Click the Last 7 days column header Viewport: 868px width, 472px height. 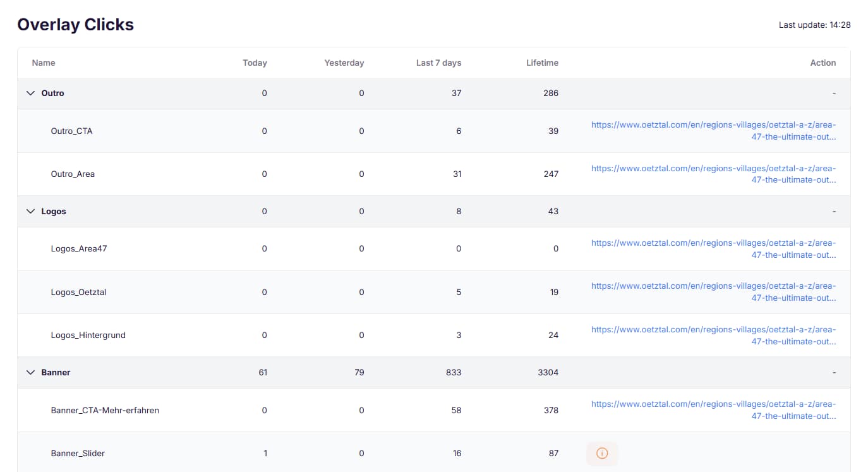tap(438, 63)
